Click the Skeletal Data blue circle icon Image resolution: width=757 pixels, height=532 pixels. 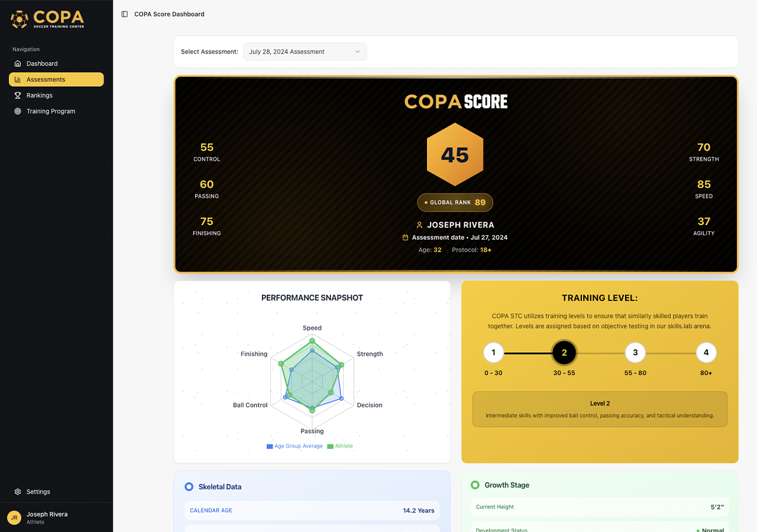[188, 486]
